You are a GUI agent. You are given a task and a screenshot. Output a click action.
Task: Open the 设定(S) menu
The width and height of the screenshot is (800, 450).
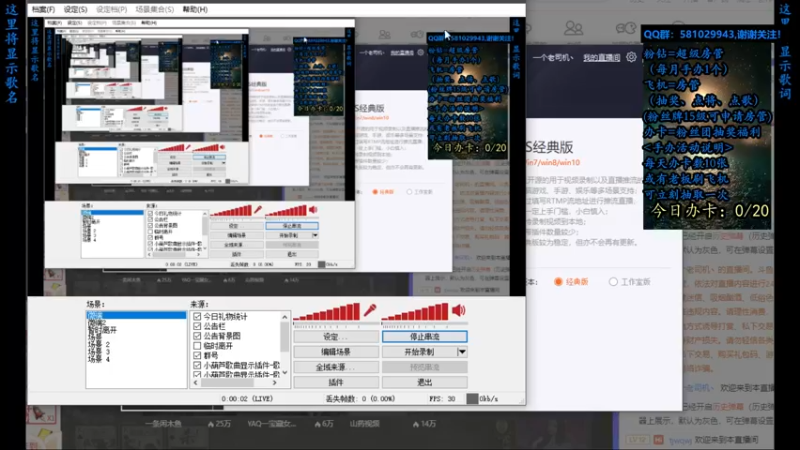pos(76,9)
